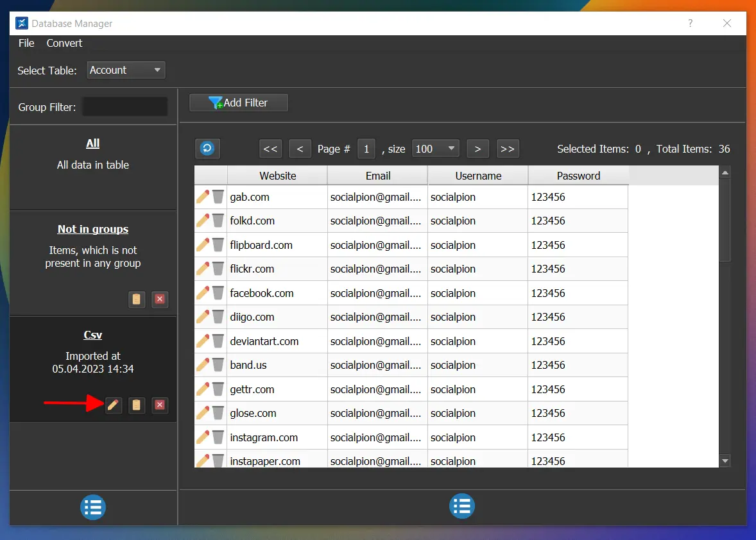The width and height of the screenshot is (756, 540).
Task: Edit the glose.com row with pencil icon
Action: [x=203, y=413]
